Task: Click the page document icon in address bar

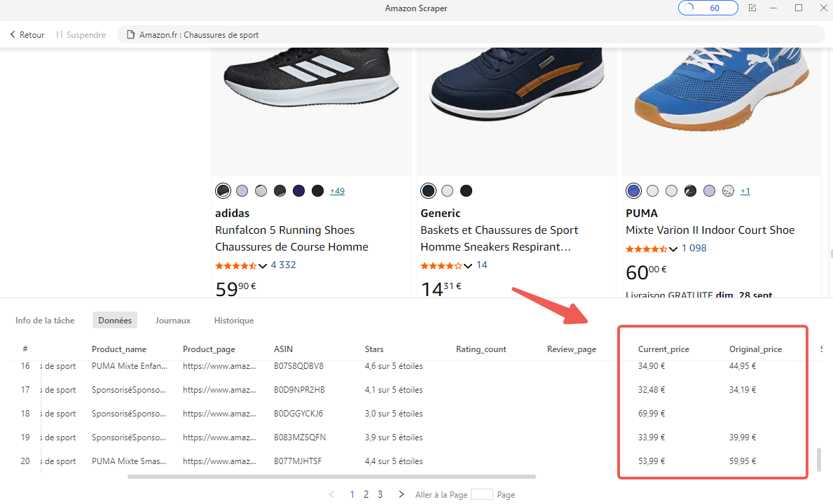Action: pos(130,34)
